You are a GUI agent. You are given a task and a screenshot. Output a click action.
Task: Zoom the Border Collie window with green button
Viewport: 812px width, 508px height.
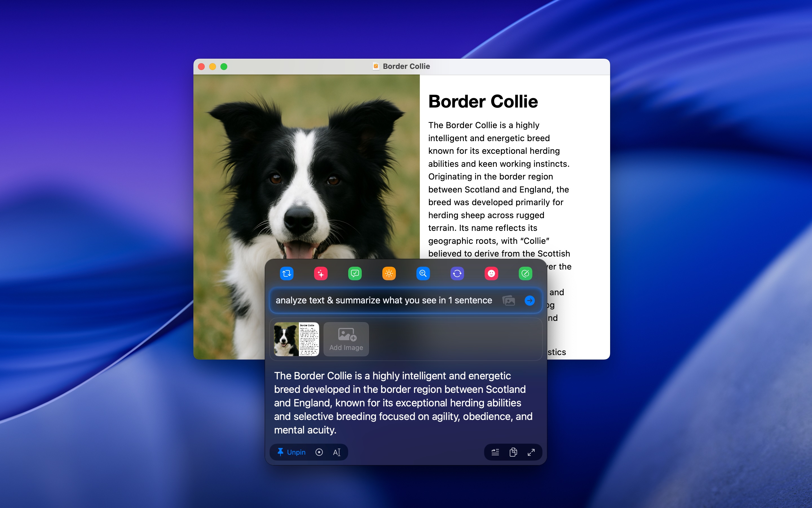[x=224, y=67]
